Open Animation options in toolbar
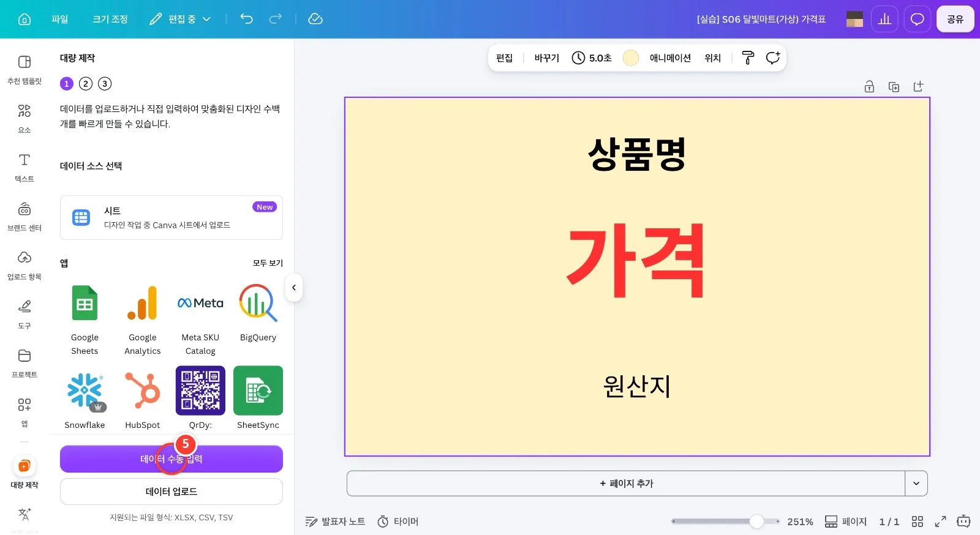980x535 pixels. (x=670, y=58)
